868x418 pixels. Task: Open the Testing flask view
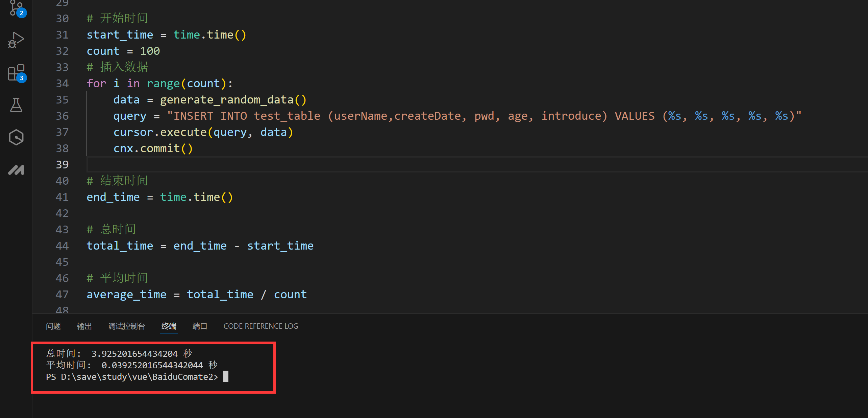(16, 105)
